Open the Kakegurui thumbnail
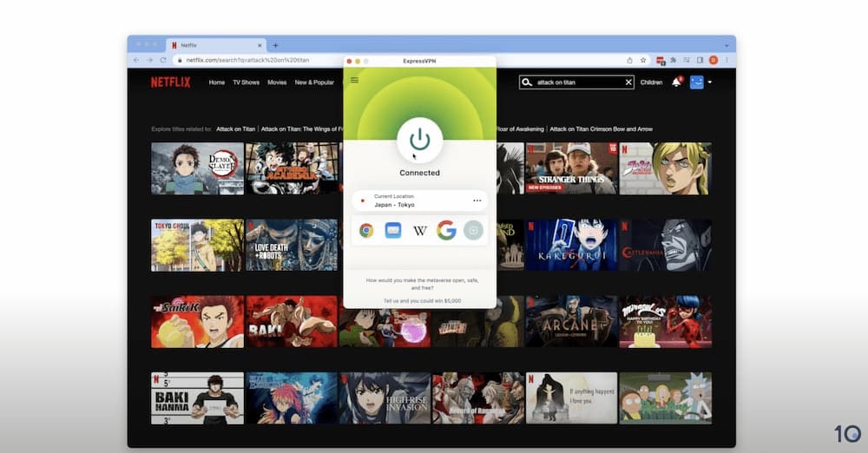 coord(571,245)
